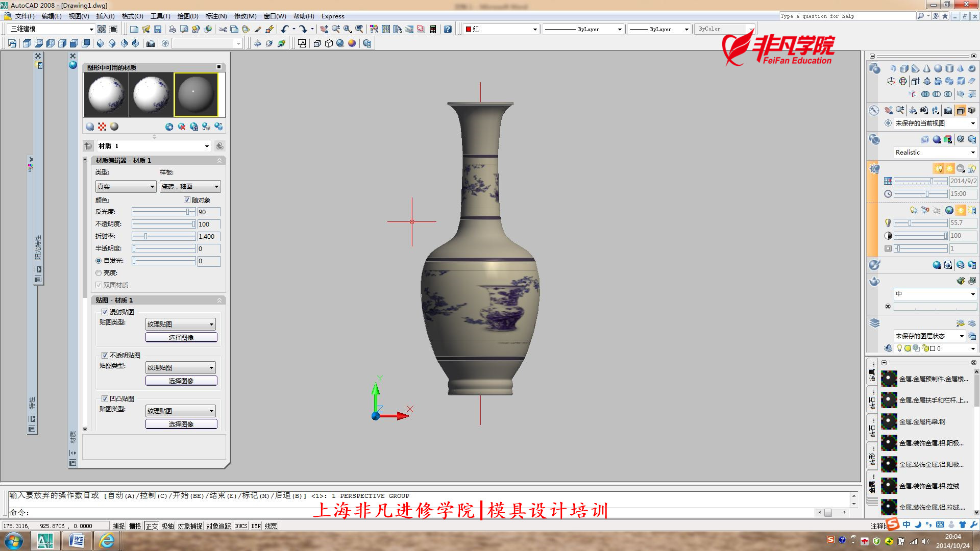Click 选择图像 under 漫射贴图
980x551 pixels.
[x=181, y=337]
